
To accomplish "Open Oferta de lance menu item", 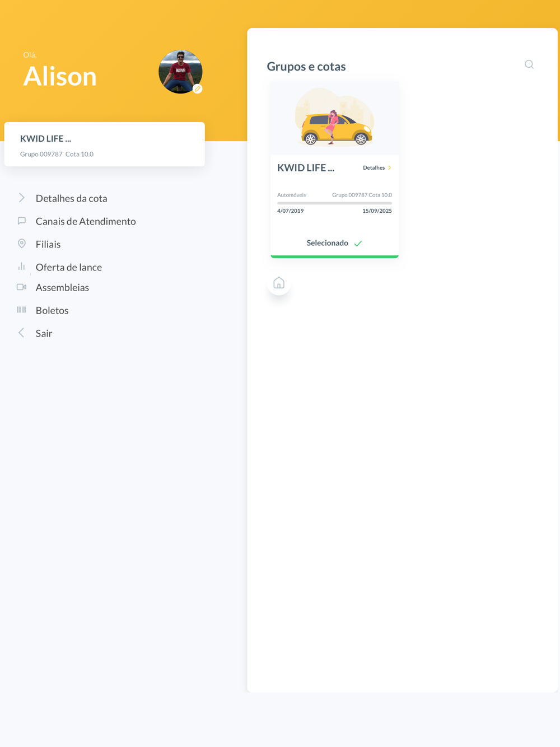I will click(x=69, y=267).
